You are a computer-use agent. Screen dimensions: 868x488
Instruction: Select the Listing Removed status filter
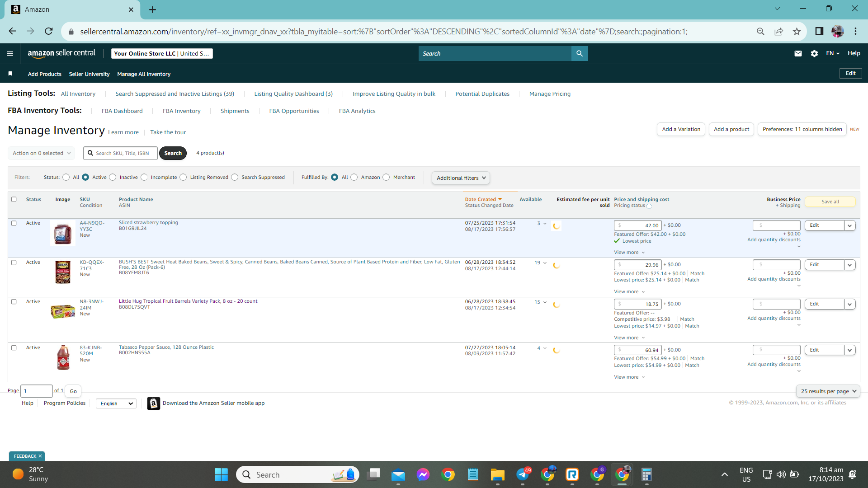point(183,177)
